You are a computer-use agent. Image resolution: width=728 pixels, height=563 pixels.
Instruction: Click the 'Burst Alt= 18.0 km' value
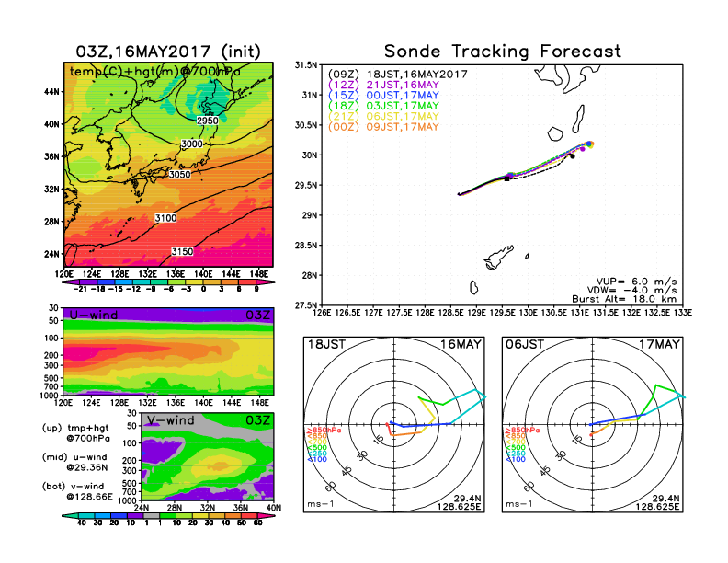(x=624, y=299)
